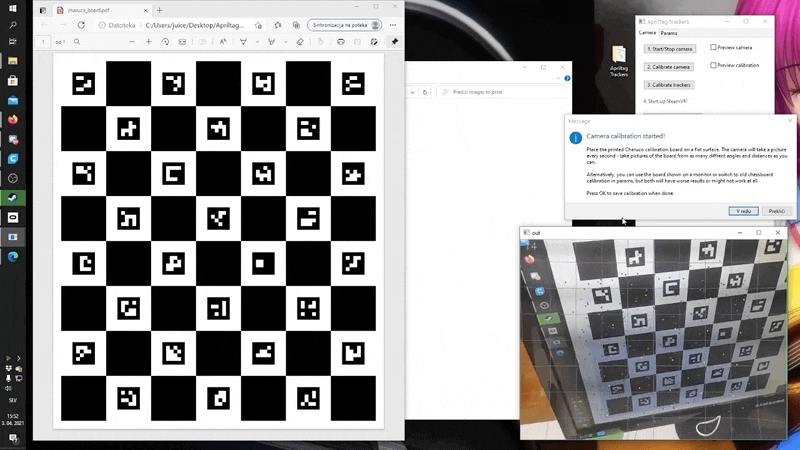Image resolution: width=800 pixels, height=450 pixels.
Task: Enable Preview camera checkbox
Action: click(713, 47)
